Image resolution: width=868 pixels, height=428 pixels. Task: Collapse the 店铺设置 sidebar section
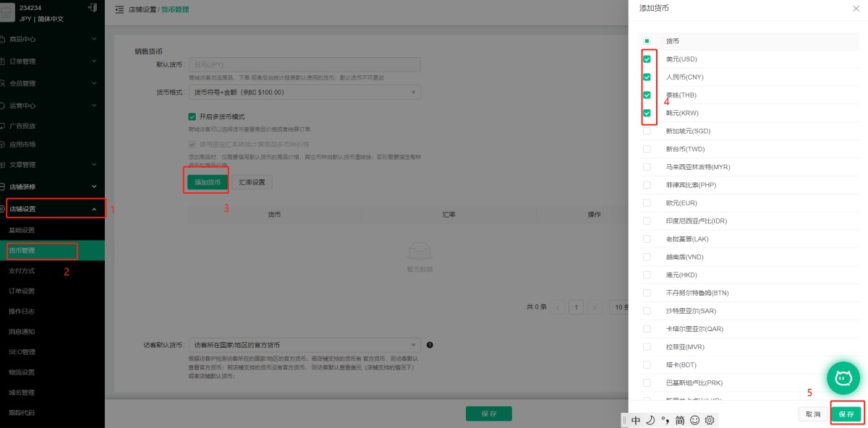93,209
